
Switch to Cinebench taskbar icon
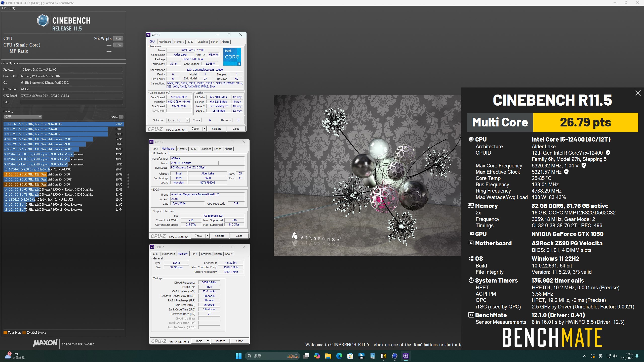395,356
